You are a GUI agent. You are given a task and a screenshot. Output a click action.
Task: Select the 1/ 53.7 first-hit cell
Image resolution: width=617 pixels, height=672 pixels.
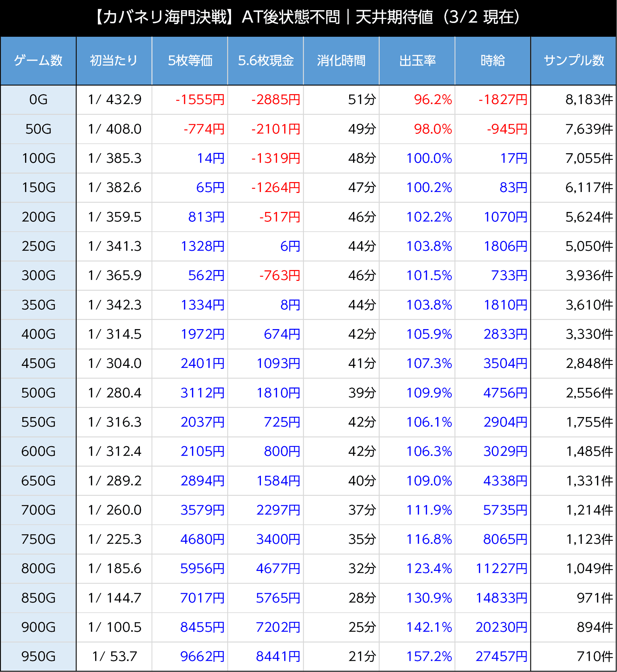tap(115, 656)
